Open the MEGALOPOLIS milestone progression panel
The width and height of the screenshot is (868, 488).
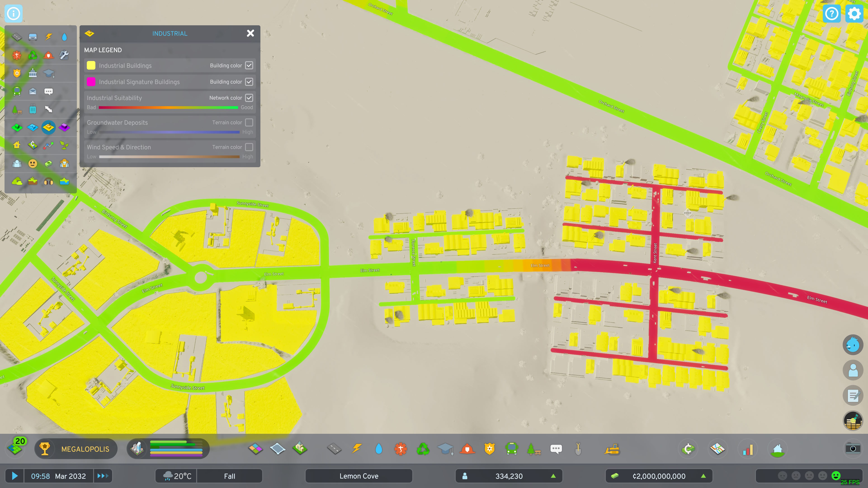click(x=76, y=449)
